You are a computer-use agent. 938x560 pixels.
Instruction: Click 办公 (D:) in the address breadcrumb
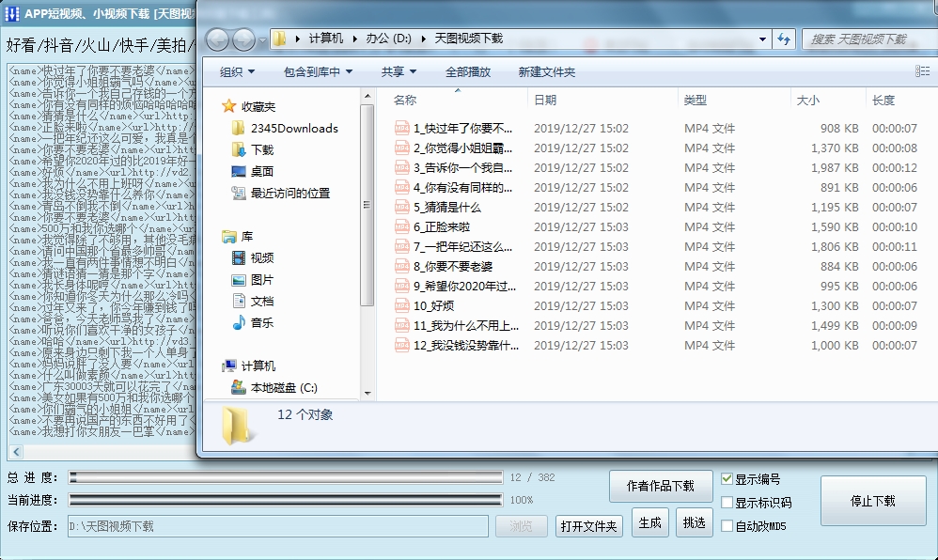tap(388, 39)
